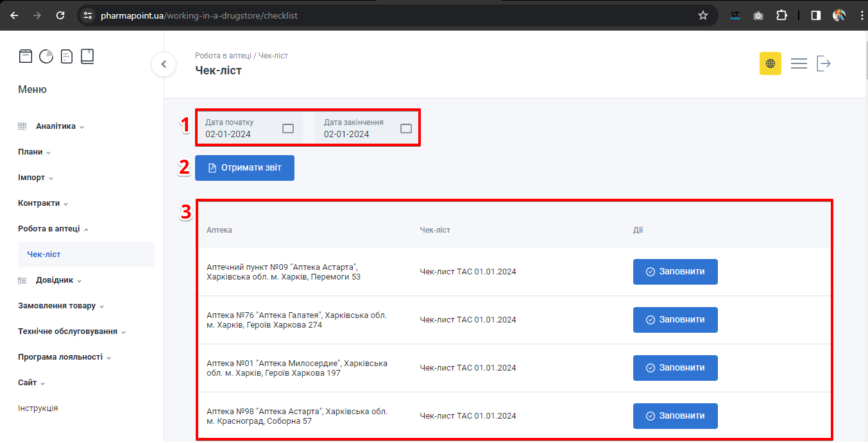This screenshot has width=868, height=443.
Task: Click Заповнити for Аптека №76 Галатея
Action: point(675,320)
